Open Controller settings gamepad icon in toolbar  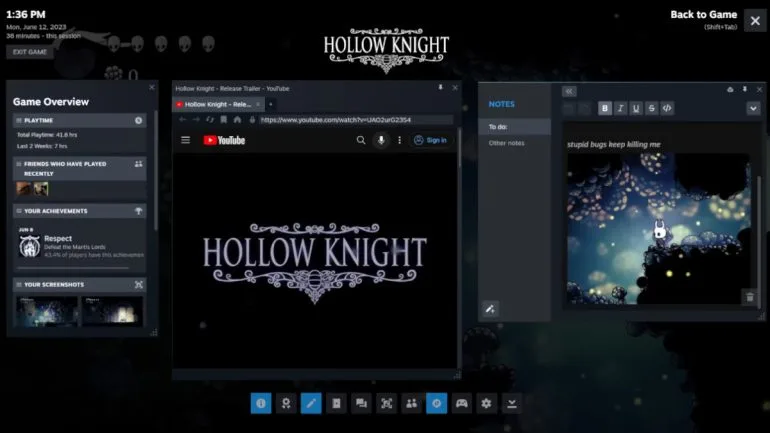462,403
